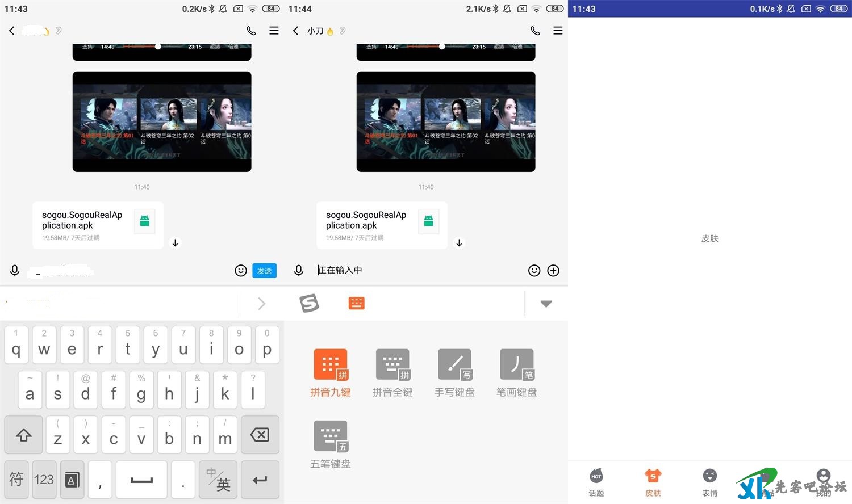Open the emoji picker next to 发送
This screenshot has height=504, width=852.
tap(241, 271)
